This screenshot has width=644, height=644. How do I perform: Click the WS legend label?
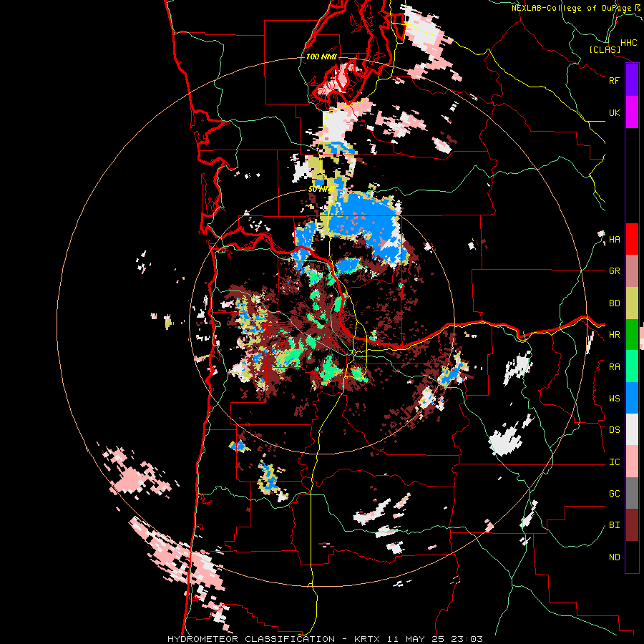click(x=614, y=399)
